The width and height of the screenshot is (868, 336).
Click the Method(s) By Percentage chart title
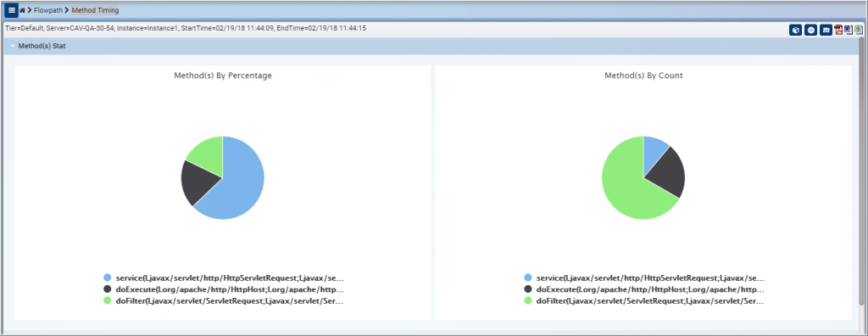[x=223, y=76]
